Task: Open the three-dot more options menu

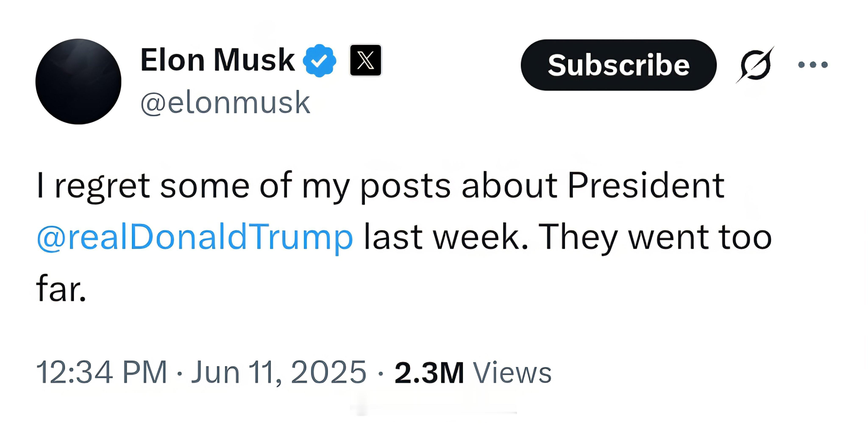Action: 813,65
